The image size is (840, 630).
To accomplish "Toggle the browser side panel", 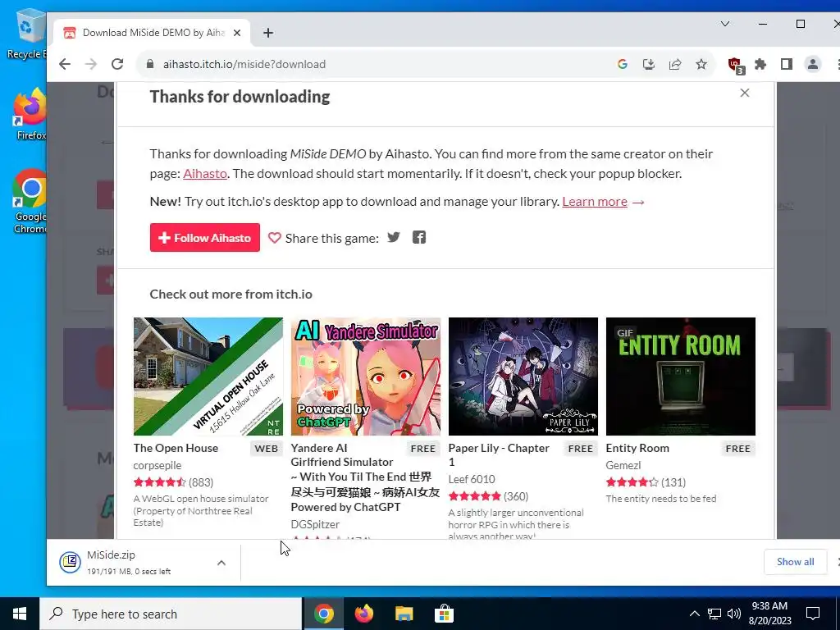I will [x=787, y=64].
